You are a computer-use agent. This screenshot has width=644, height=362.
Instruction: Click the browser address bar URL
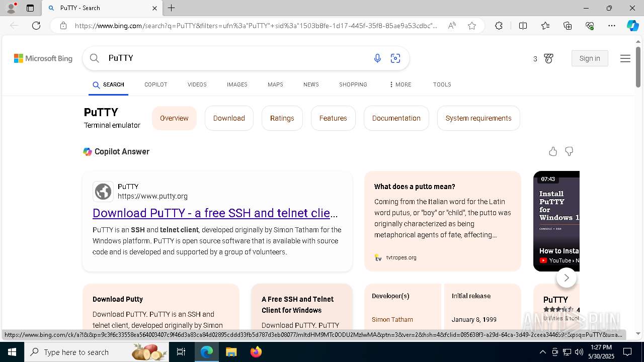(256, 26)
